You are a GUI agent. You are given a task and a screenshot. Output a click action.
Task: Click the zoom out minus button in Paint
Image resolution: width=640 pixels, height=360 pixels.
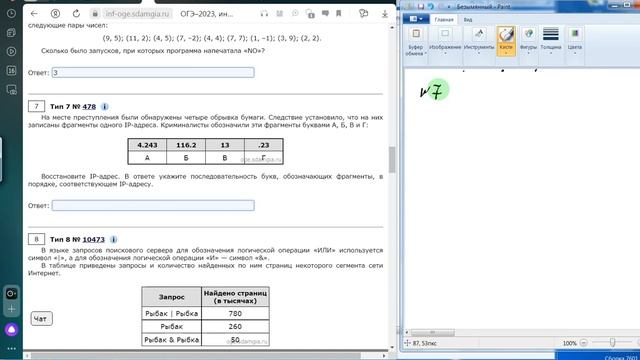click(584, 343)
